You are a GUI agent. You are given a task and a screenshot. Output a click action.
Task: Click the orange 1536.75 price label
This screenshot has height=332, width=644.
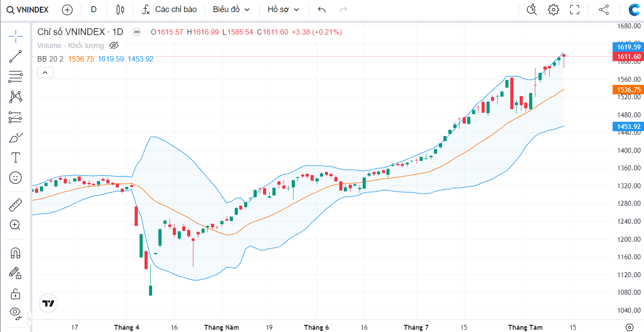pos(628,90)
